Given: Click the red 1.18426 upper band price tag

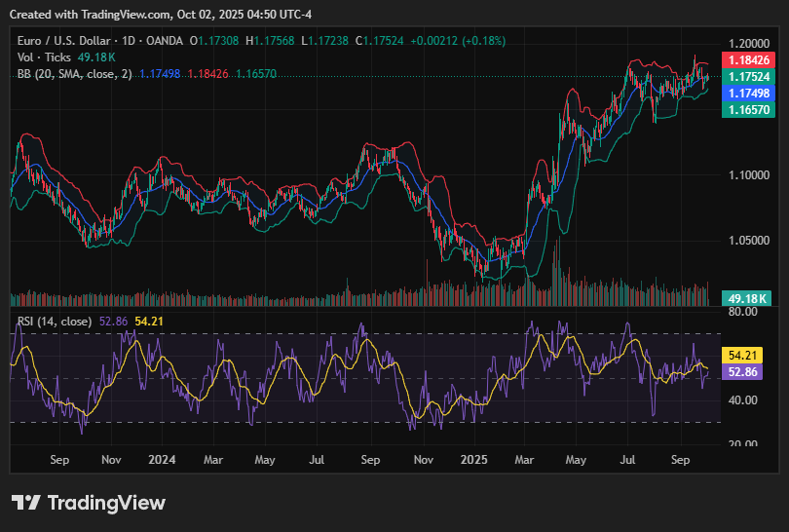Looking at the screenshot, I should click(751, 60).
